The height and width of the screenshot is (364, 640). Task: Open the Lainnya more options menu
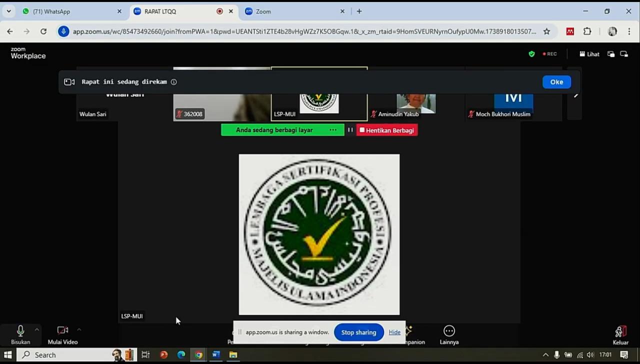(x=449, y=335)
